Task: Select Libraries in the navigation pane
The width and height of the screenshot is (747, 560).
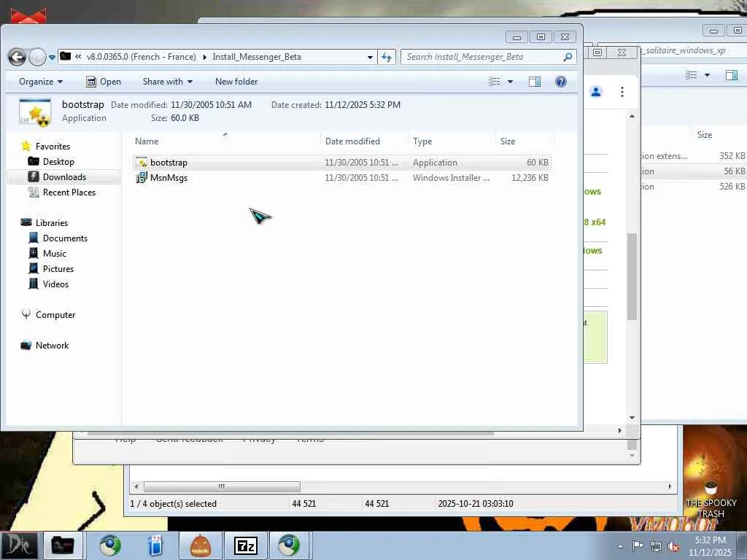Action: tap(44, 223)
